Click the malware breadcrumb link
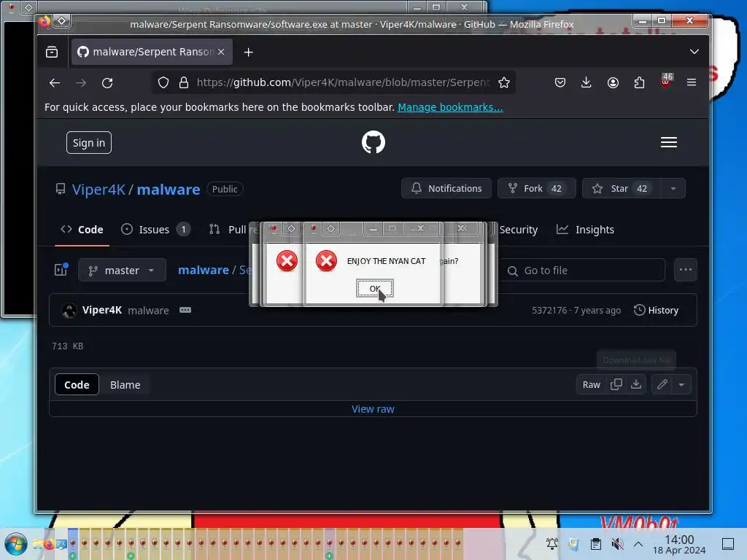The image size is (747, 560). click(x=204, y=270)
